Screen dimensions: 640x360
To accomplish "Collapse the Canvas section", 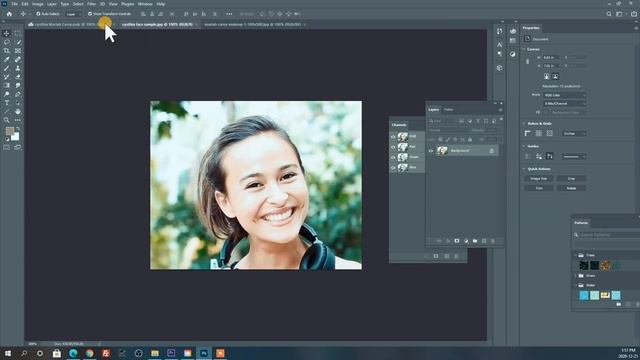I will pyautogui.click(x=524, y=49).
